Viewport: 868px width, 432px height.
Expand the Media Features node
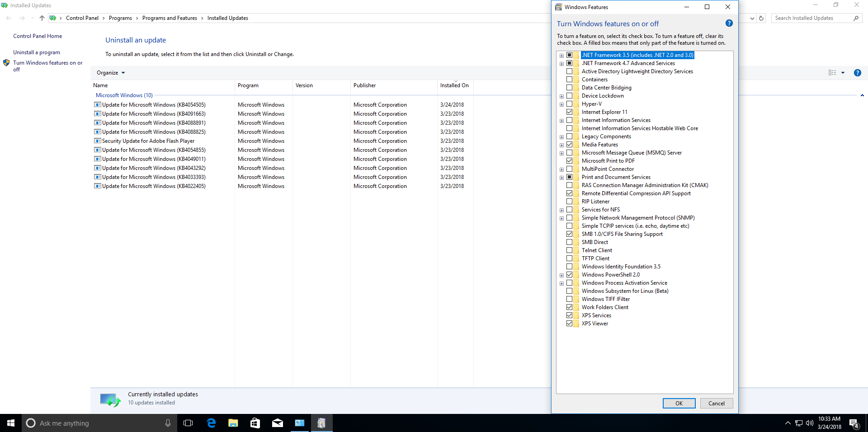(561, 145)
